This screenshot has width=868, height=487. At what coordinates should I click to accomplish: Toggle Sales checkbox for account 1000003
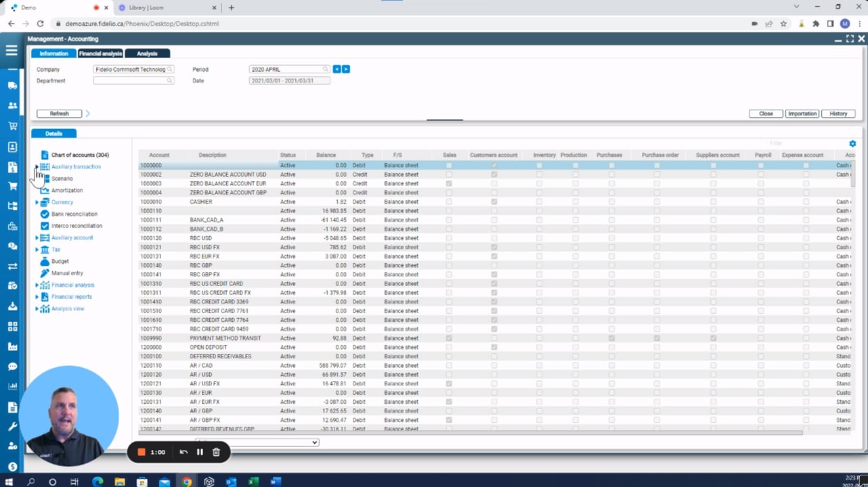(449, 183)
